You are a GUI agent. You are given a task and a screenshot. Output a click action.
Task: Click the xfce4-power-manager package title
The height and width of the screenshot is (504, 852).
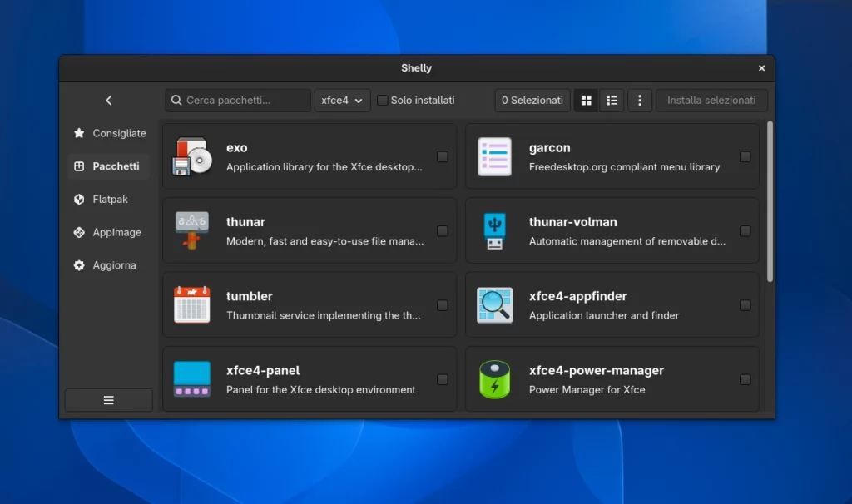(x=596, y=370)
